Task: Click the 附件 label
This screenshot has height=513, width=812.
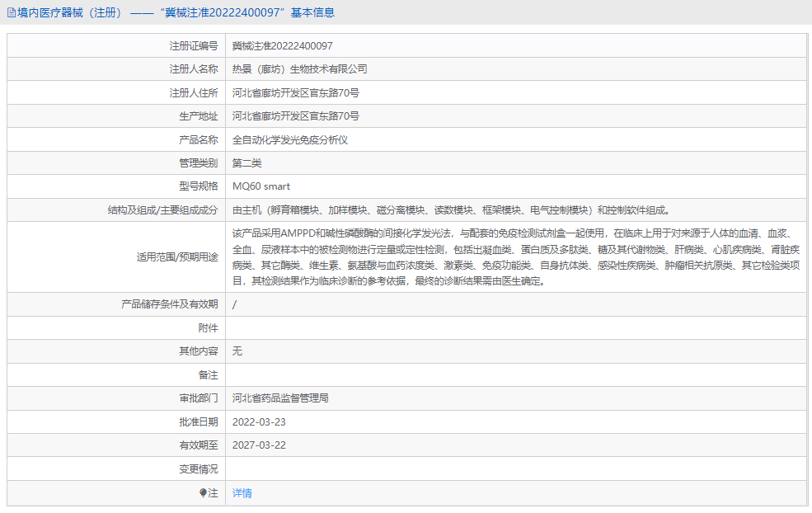Action: click(209, 328)
